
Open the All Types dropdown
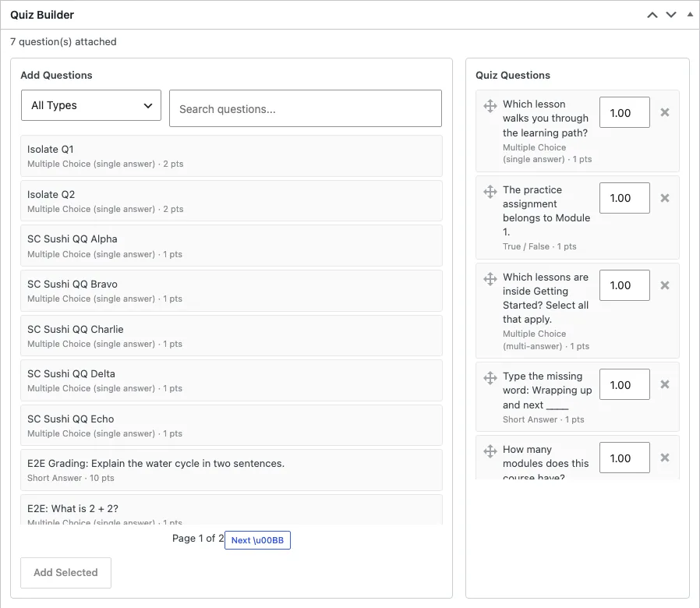pos(91,105)
